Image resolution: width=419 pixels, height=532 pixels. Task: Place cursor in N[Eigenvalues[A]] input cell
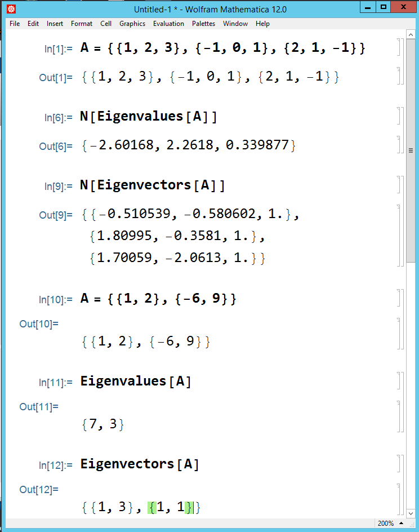[149, 117]
